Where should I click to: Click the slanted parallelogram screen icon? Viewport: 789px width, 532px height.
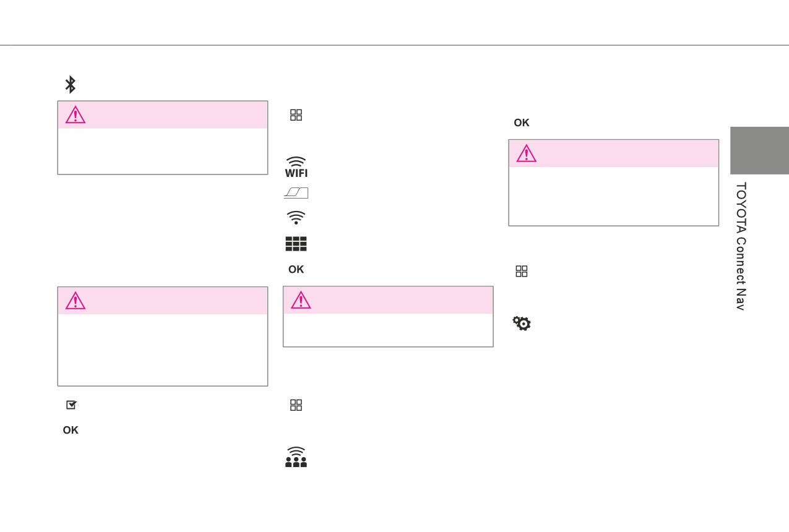[x=296, y=193]
